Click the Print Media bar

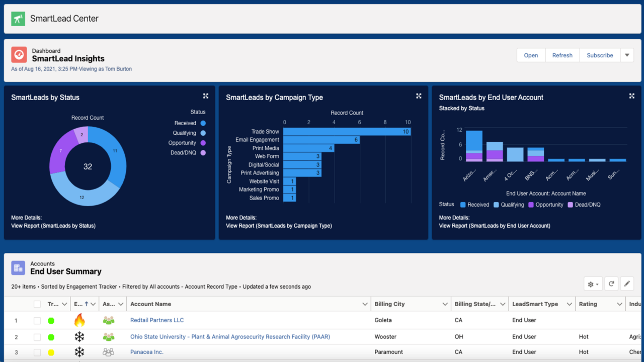pos(309,148)
